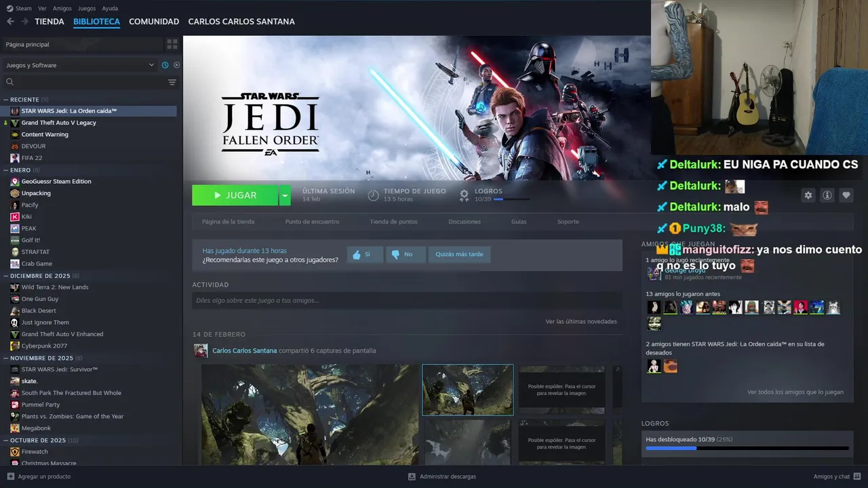Choose Quizás más tarde
Image resolution: width=868 pixels, height=488 pixels.
459,254
